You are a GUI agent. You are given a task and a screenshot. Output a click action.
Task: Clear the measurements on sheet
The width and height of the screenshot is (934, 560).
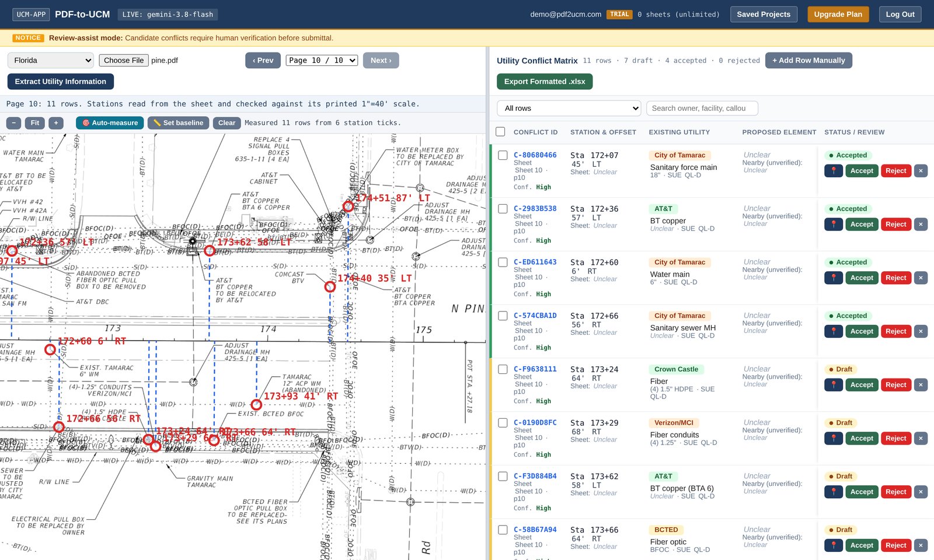[x=226, y=123]
